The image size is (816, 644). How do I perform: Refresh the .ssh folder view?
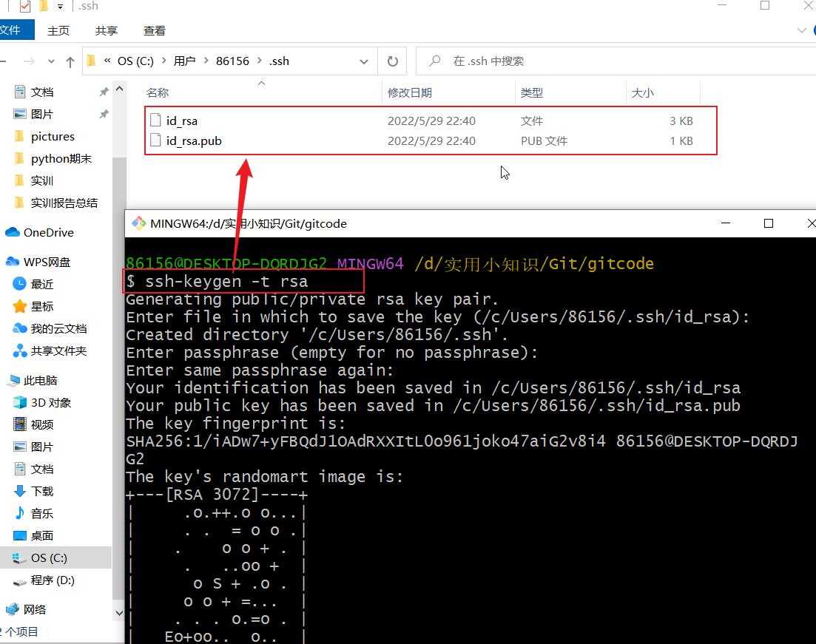[393, 61]
